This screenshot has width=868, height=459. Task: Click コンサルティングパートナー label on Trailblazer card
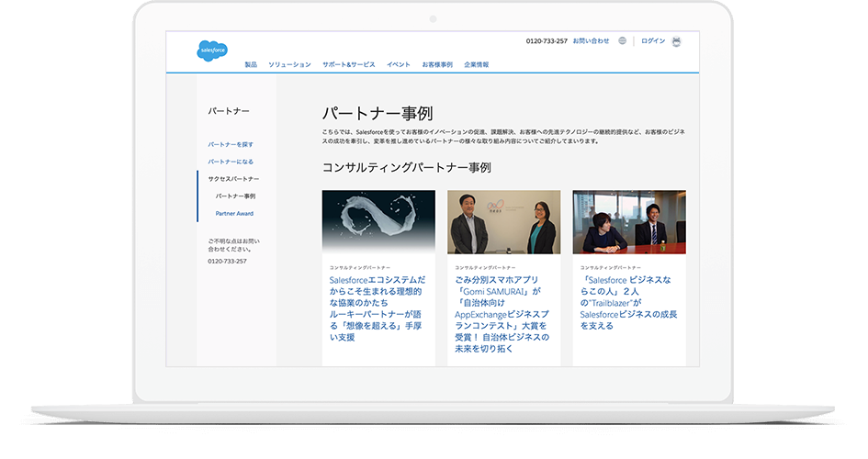coord(611,268)
